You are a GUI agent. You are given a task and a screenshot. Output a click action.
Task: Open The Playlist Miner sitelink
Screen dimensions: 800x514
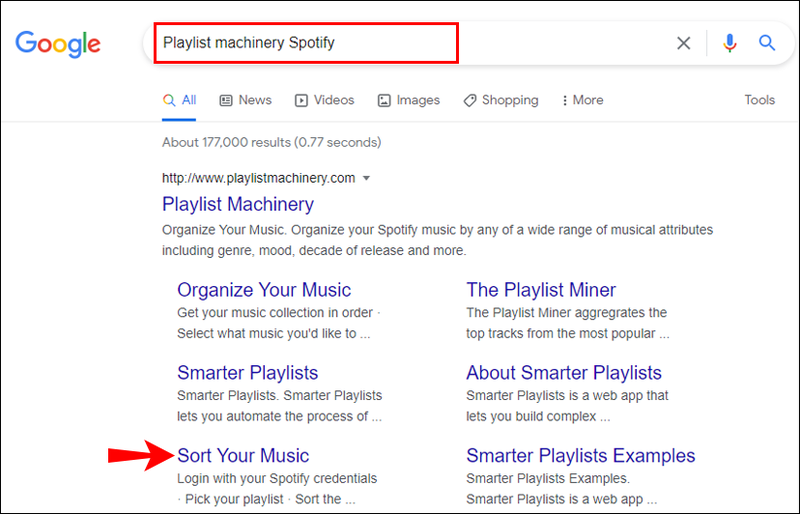pyautogui.click(x=541, y=290)
